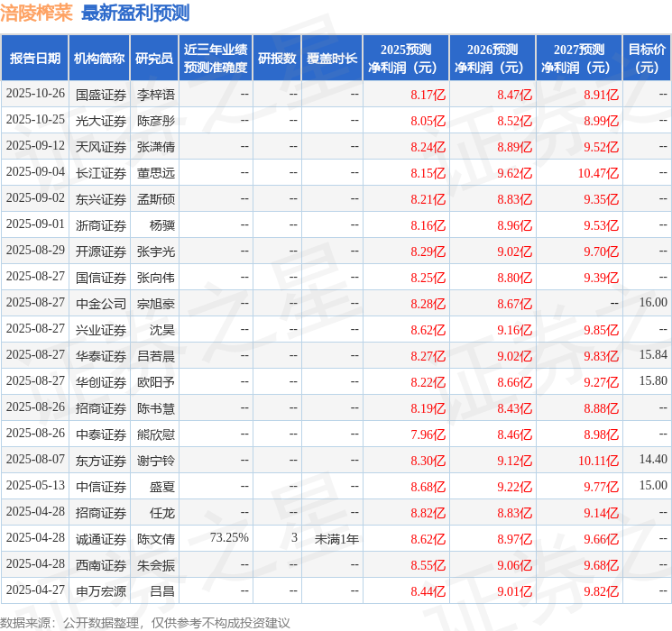Click 国信证券 institution cell
This screenshot has height=631, width=672.
pos(101,278)
